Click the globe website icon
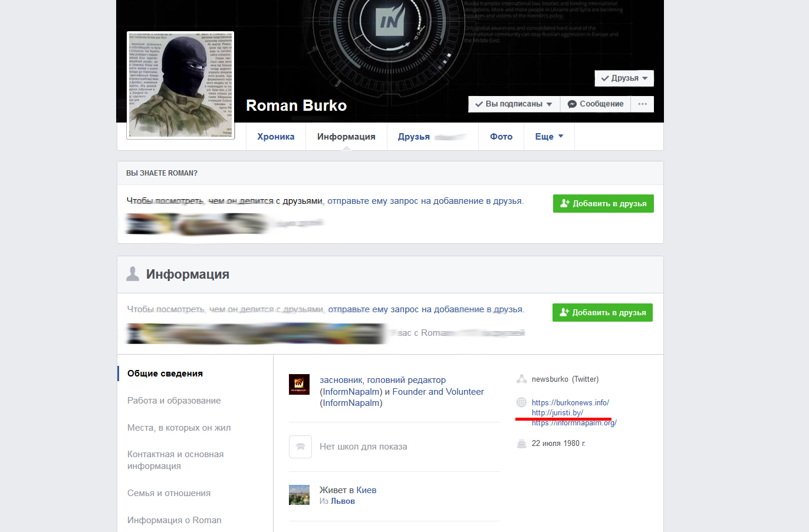 point(521,403)
